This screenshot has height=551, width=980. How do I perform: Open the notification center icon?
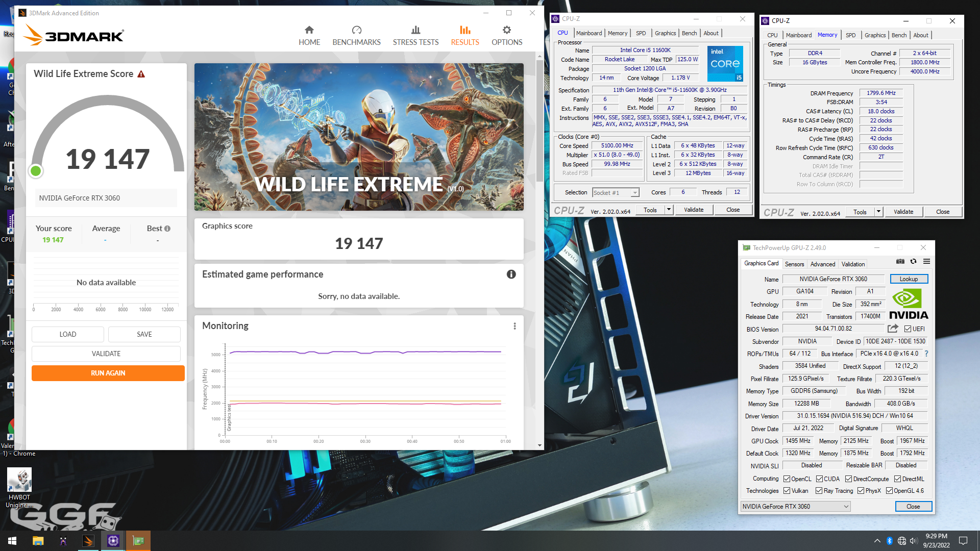click(x=963, y=541)
